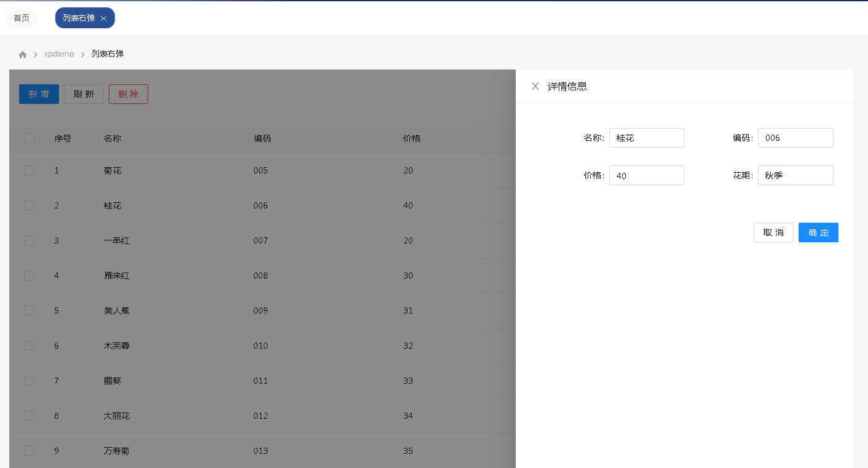This screenshot has height=468, width=868.
Task: Switch to the 首页 tab
Action: (x=22, y=18)
